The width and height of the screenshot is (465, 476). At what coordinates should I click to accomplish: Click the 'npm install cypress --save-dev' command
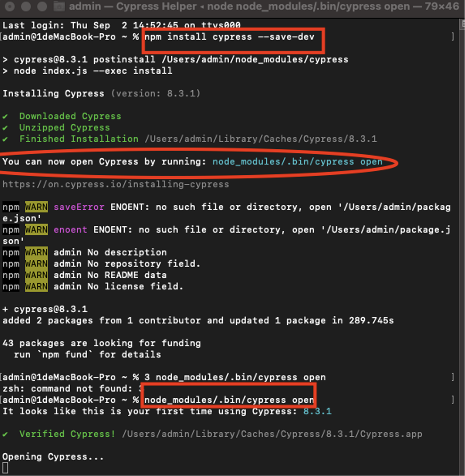229,37
